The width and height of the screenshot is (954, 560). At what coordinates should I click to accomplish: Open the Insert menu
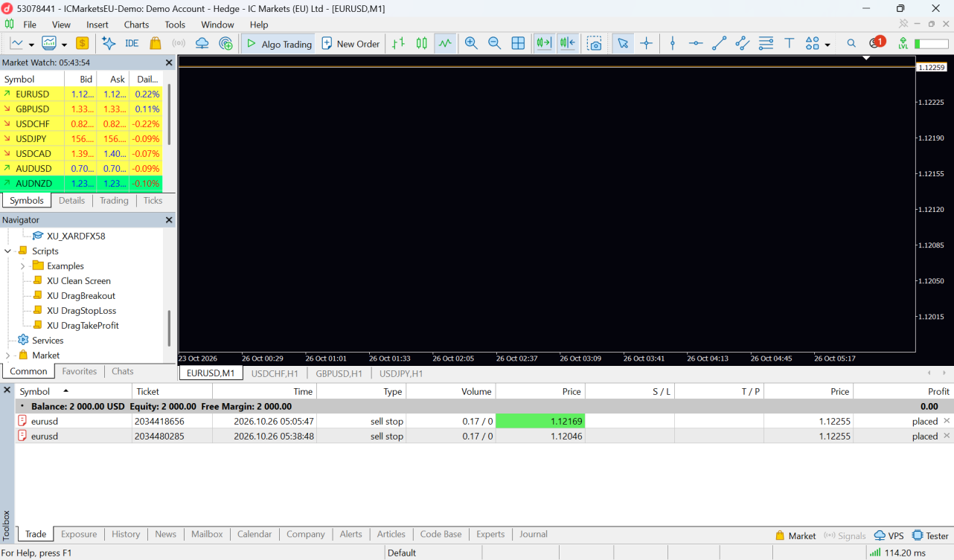pos(97,25)
